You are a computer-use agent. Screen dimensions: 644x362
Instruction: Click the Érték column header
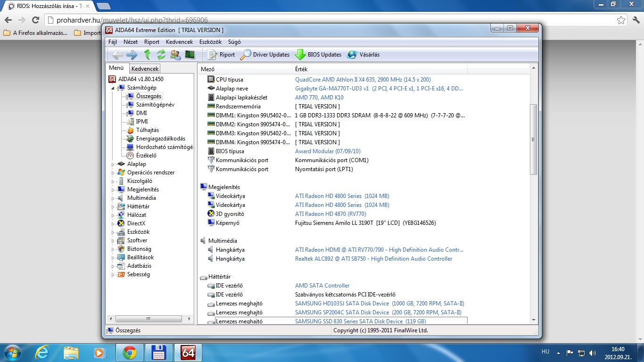tap(380, 69)
